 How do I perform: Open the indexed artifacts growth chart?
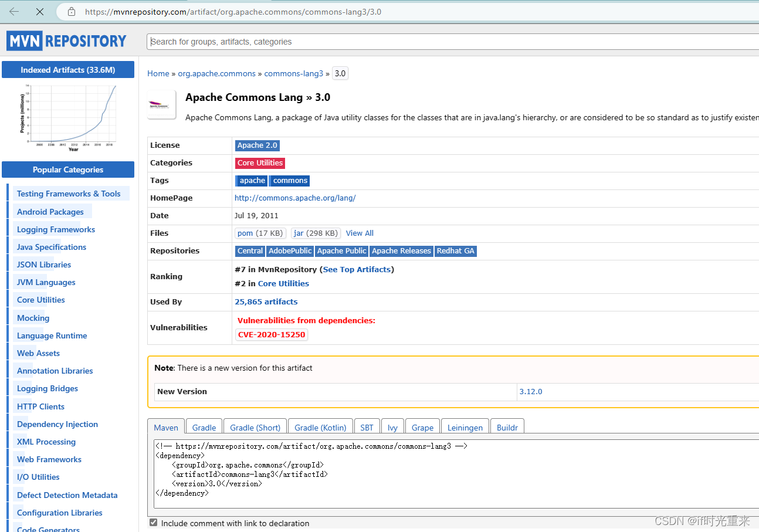click(x=68, y=117)
